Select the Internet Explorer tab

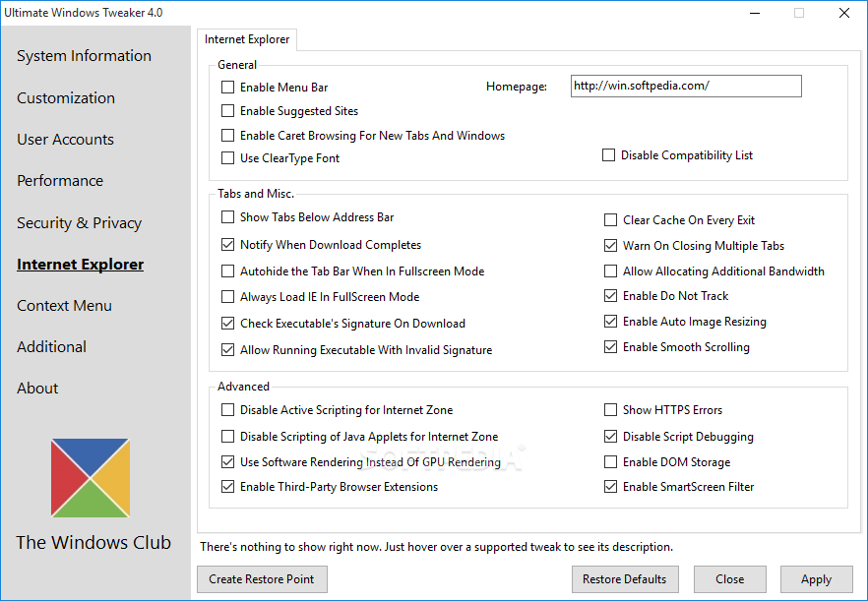coord(247,39)
